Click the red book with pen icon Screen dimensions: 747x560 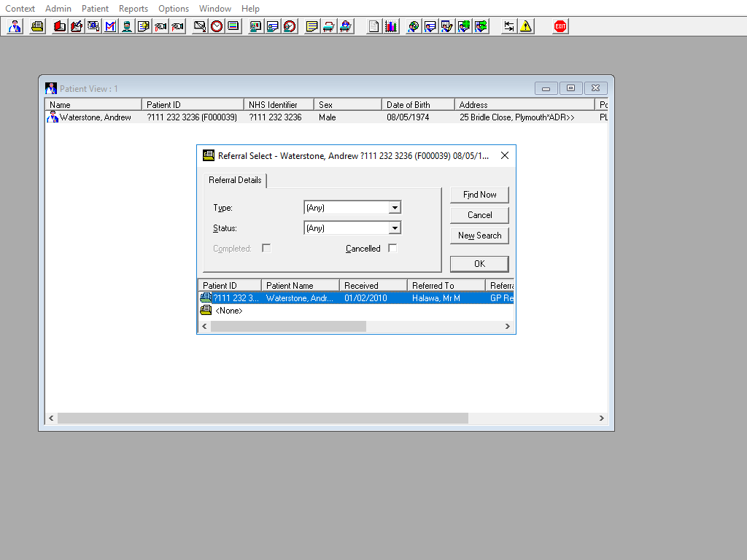click(76, 26)
